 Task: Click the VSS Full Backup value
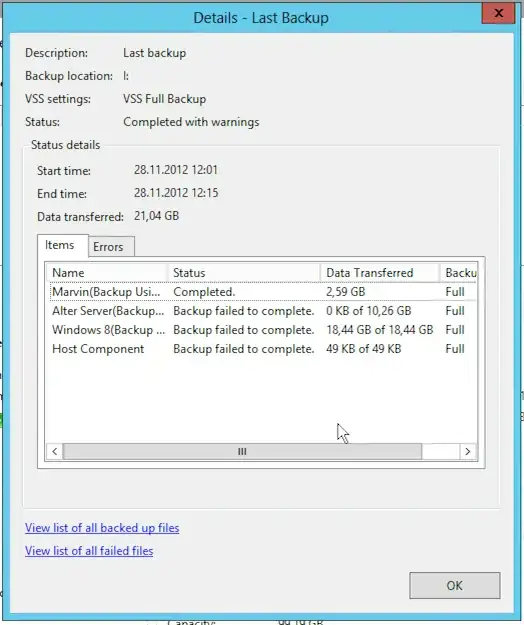pos(165,99)
